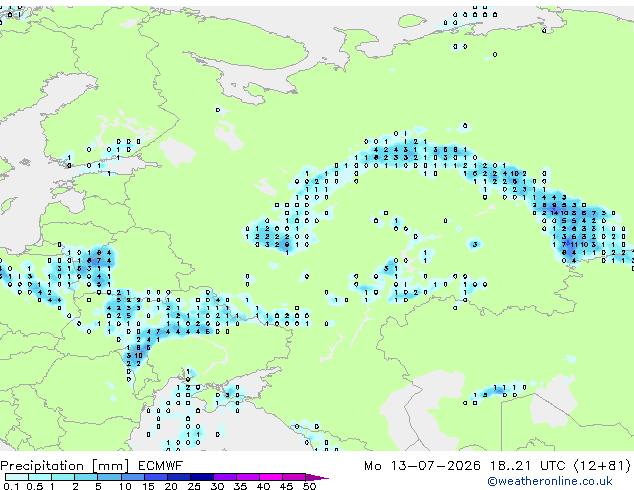Image resolution: width=634 pixels, height=490 pixels.
Task: Click legend scale label '25'
Action: pos(194,486)
